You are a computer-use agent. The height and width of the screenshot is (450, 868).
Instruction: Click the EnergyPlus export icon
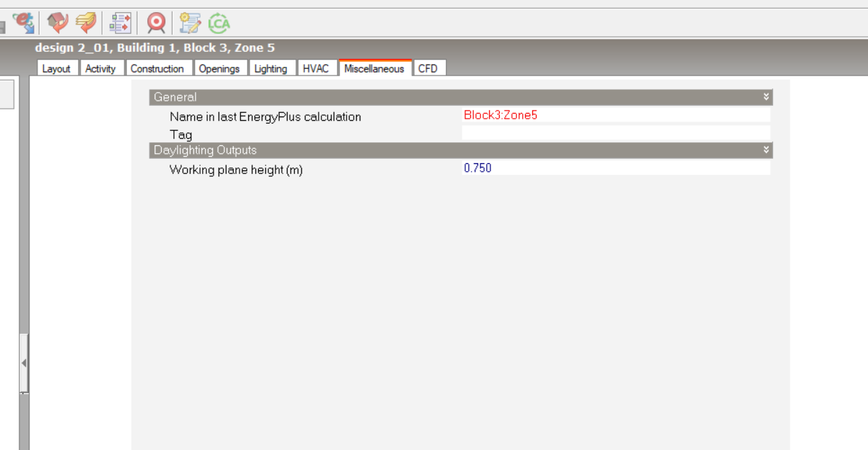[x=24, y=23]
